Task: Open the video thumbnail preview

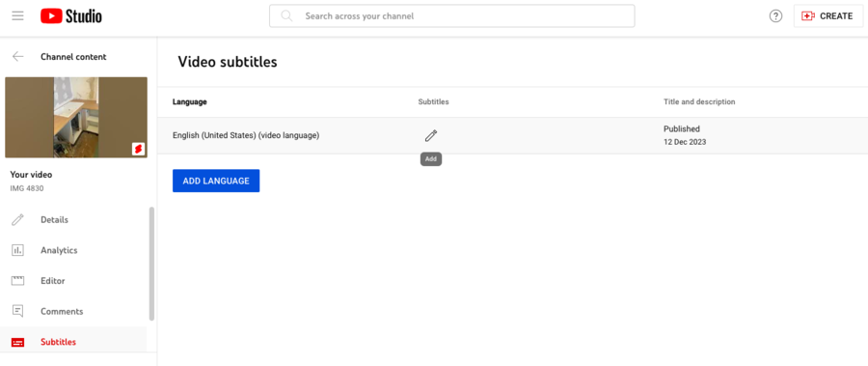Action: point(76,118)
